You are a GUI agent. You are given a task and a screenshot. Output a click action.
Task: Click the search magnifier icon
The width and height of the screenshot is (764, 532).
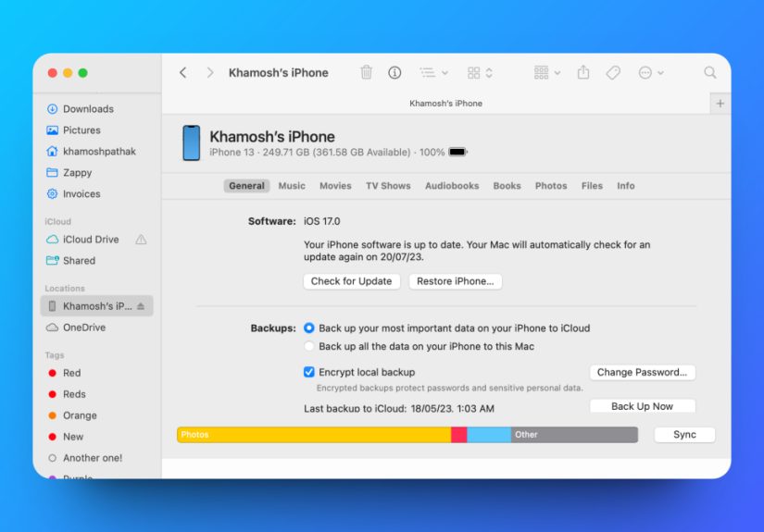pos(710,72)
